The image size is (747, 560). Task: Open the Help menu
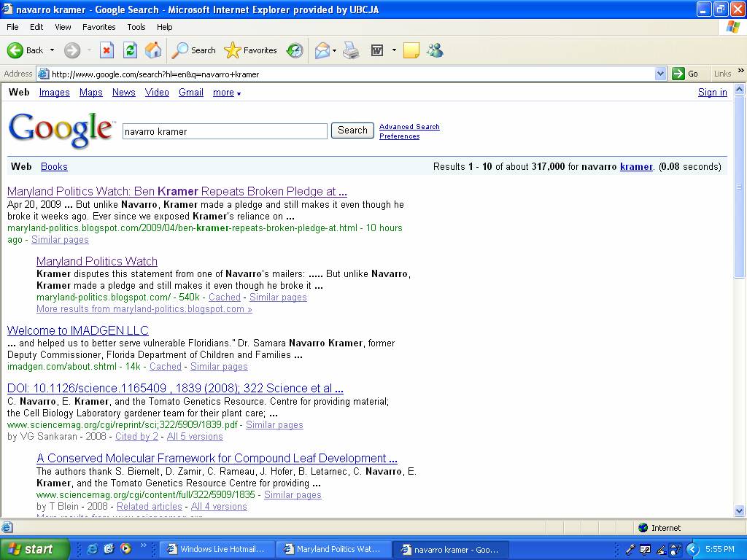(164, 27)
